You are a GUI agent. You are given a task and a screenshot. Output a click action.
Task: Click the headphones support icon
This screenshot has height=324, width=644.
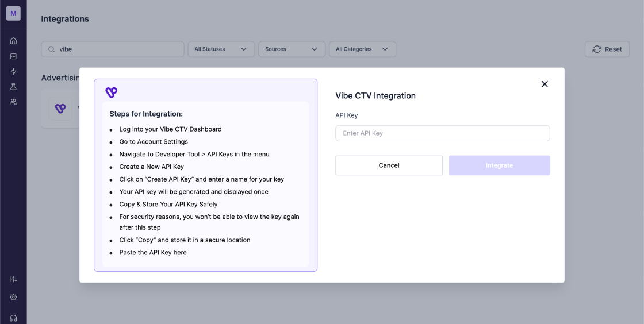[x=13, y=318]
